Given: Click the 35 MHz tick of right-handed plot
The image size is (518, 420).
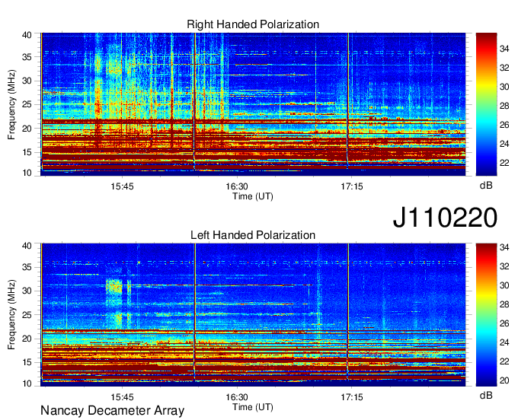Looking at the screenshot, I should point(27,57).
